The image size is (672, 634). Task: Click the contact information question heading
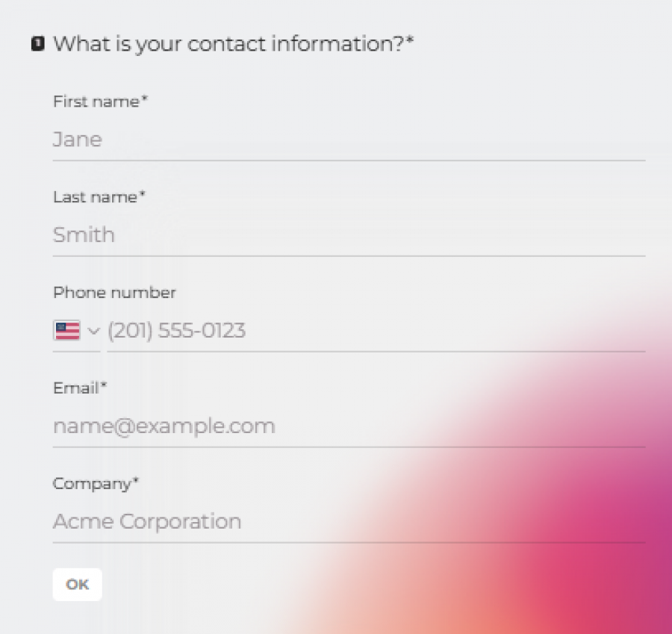point(228,44)
